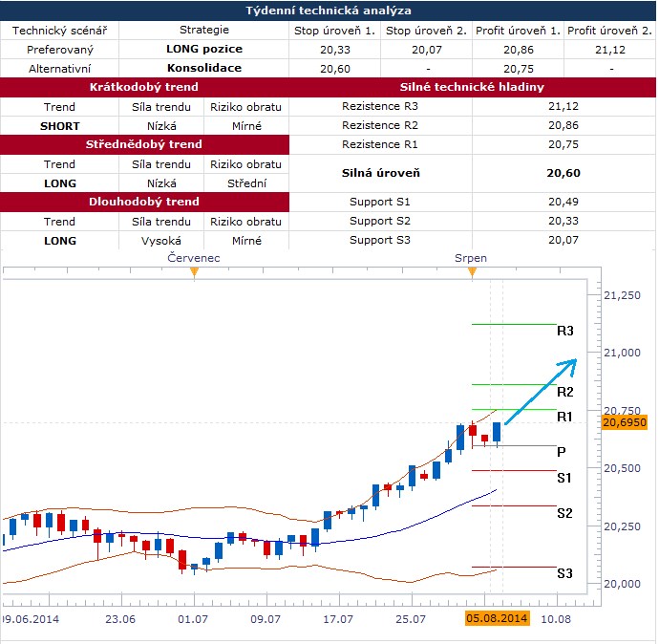Click the 17.07 date axis label
Viewport: 659px width, 644px height.
338,619
